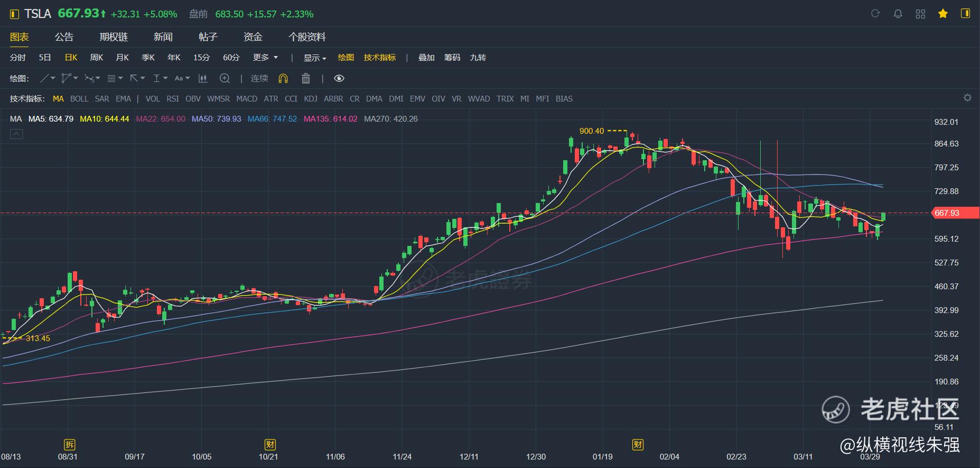Toggle drawing visibility with the eye icon
This screenshot has height=468, width=980.
tap(339, 78)
